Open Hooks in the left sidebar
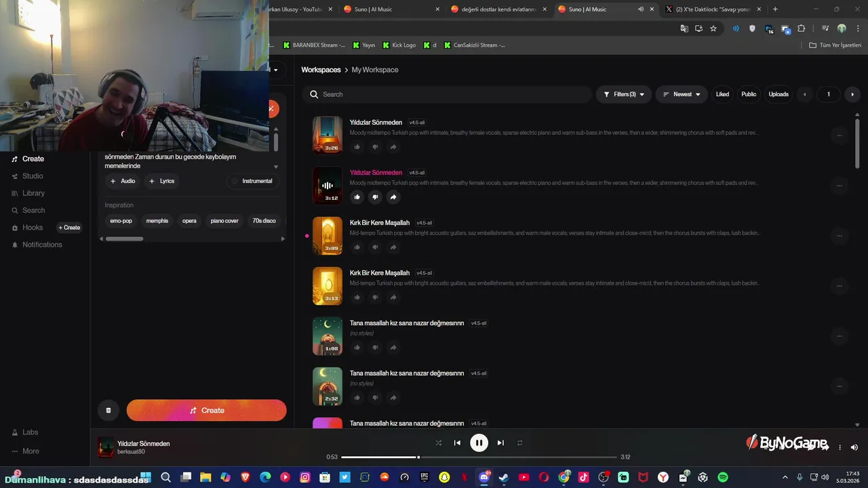868x488 pixels. tap(27, 228)
